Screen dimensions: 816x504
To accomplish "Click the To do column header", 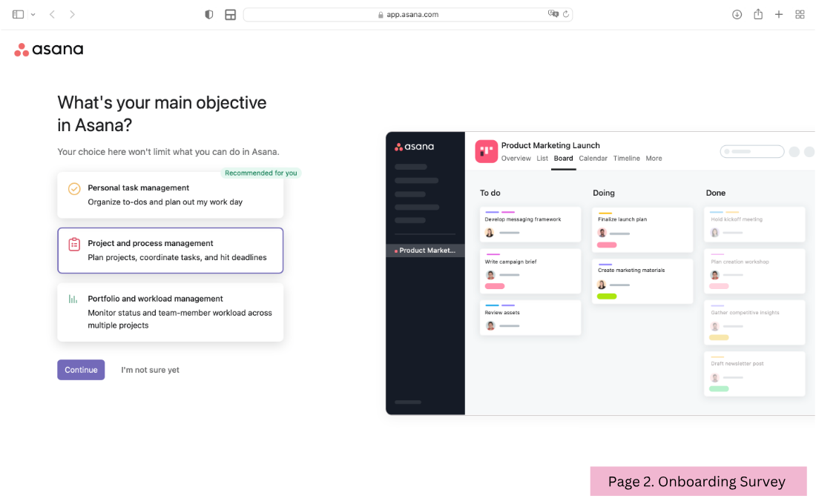I will pyautogui.click(x=490, y=193).
